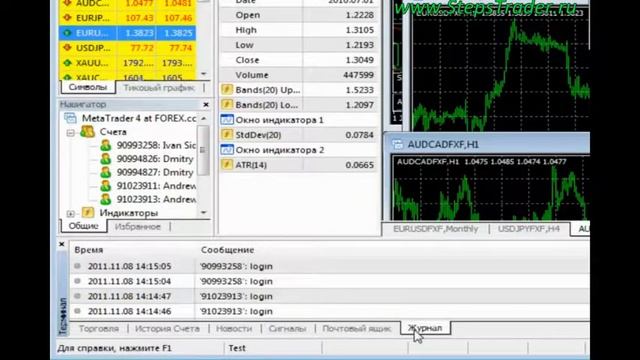
Task: Click the Low value 1.2193
Action: tap(359, 45)
